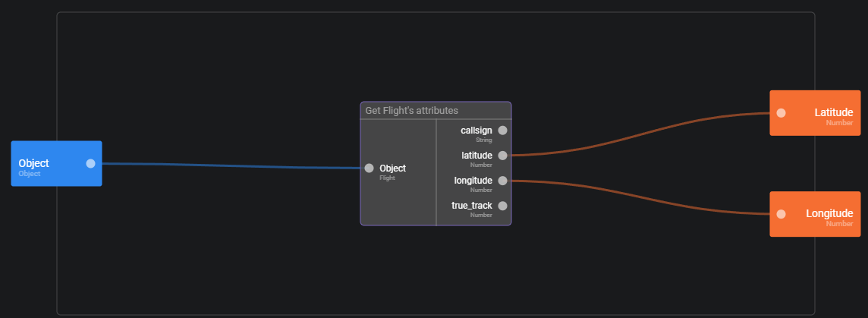Screen dimensions: 868x318
Task: Click the latitude attribute label in the Flight node
Action: [476, 156]
